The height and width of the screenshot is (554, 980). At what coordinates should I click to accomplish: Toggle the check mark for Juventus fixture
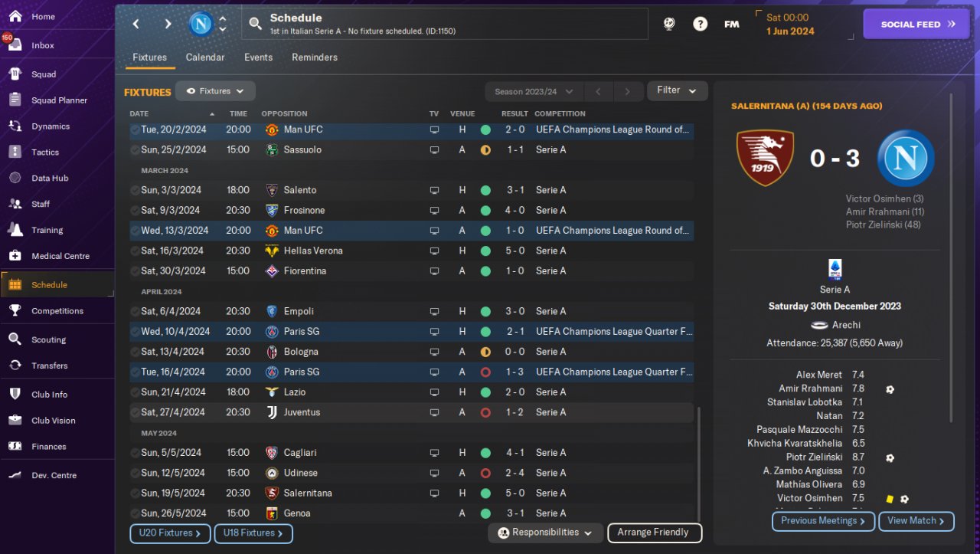tap(135, 412)
